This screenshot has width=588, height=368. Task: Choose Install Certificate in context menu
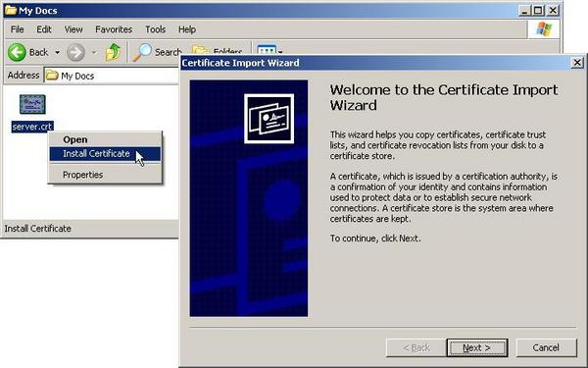pyautogui.click(x=106, y=154)
